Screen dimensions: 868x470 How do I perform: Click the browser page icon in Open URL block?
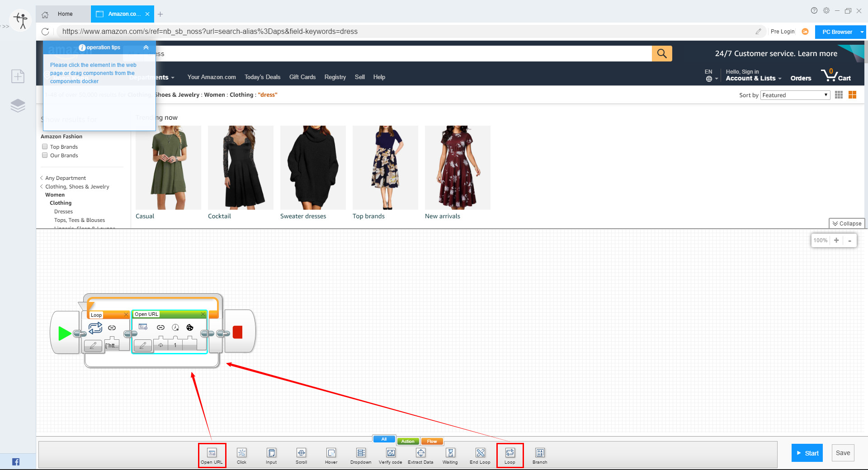click(x=143, y=327)
